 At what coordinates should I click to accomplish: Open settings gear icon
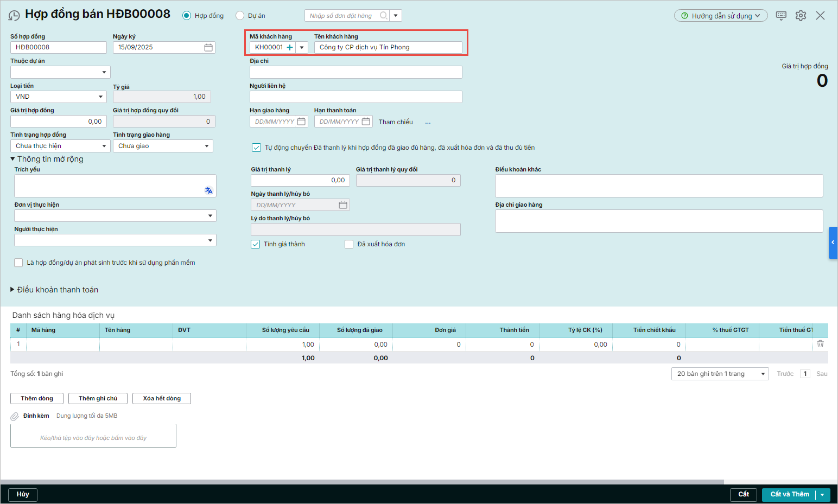[x=801, y=16]
